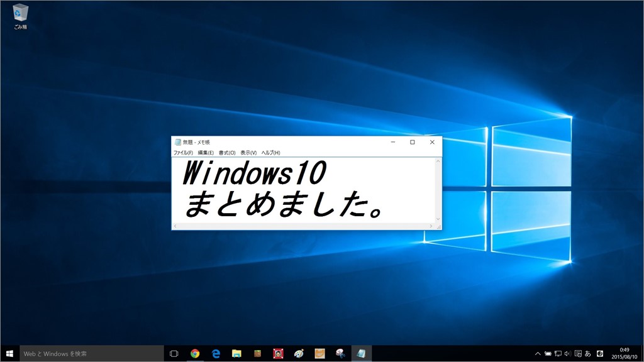Switch to Notepad via its taskbar icon
Viewport: 644px width, 362px height.
[x=361, y=353]
